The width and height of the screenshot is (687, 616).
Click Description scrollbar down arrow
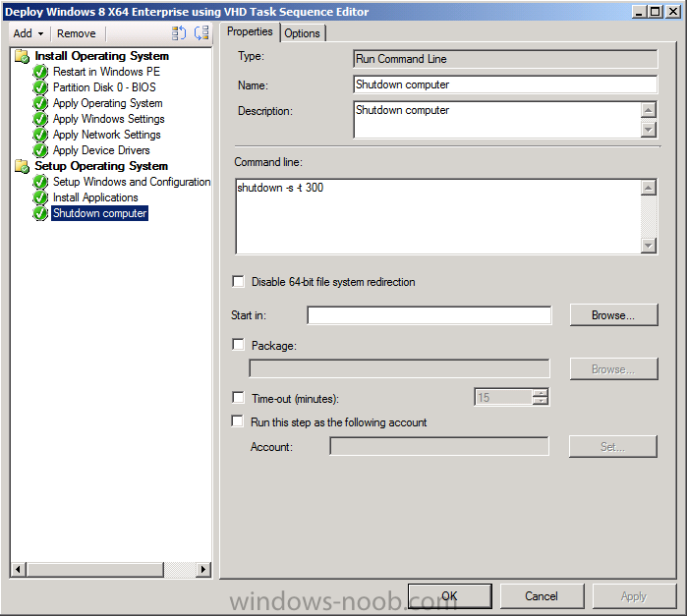click(649, 130)
